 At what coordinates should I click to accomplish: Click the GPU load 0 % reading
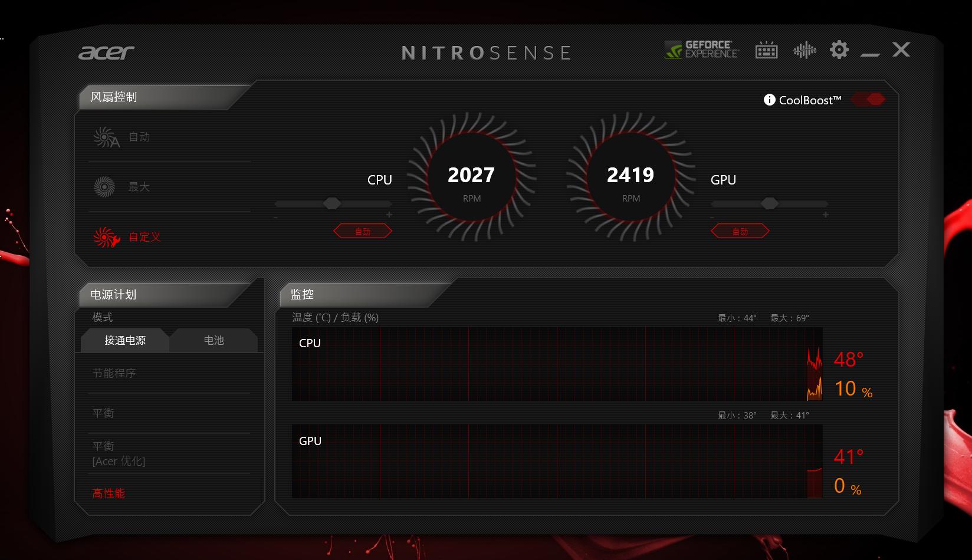[x=848, y=486]
